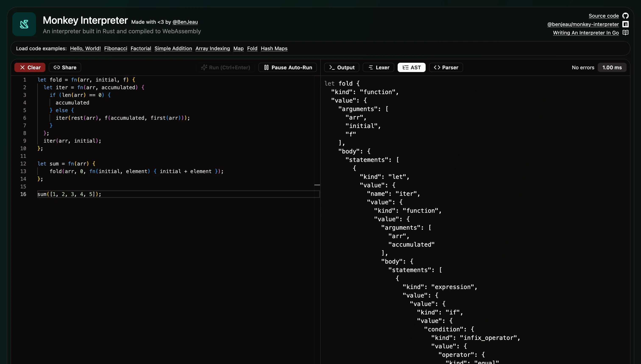This screenshot has width=641, height=364.
Task: Switch to the Output tab
Action: coord(341,68)
